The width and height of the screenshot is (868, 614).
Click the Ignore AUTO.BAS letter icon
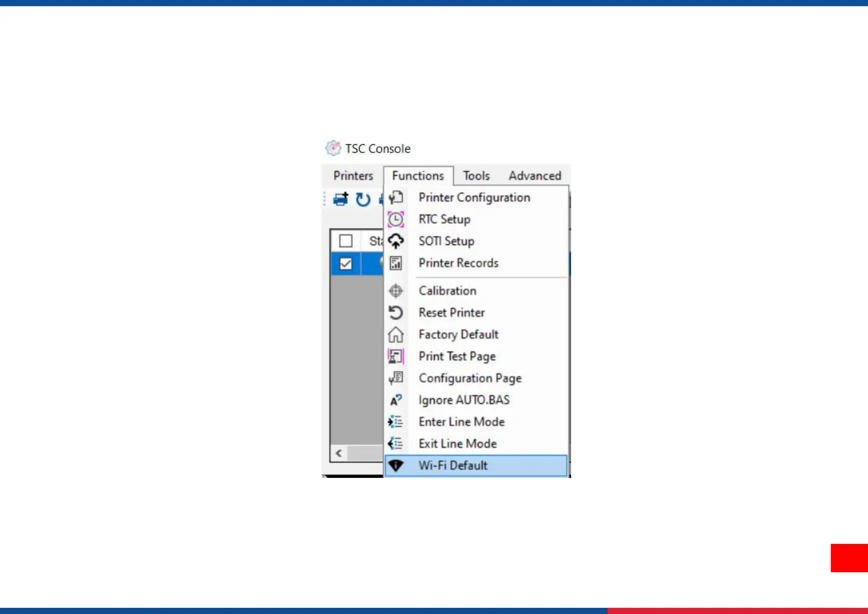tap(396, 400)
